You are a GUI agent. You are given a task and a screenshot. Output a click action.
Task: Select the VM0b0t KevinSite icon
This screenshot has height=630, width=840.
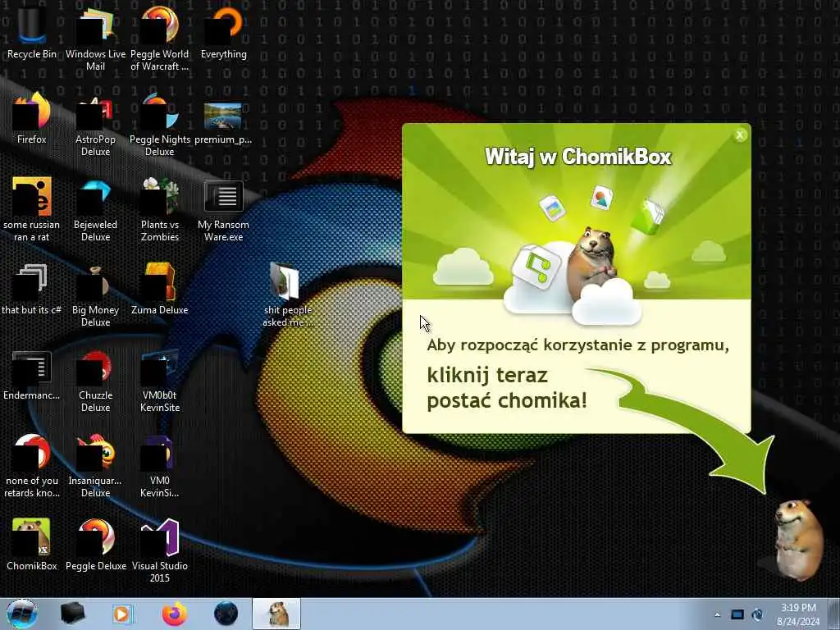coord(160,381)
